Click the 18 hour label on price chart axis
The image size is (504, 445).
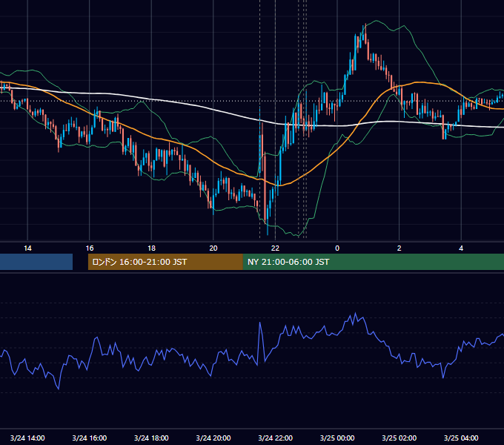(151, 248)
